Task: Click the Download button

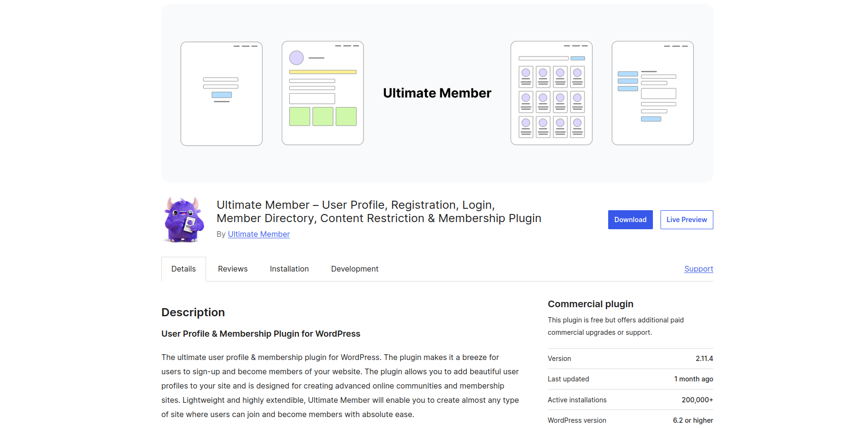Action: point(630,220)
